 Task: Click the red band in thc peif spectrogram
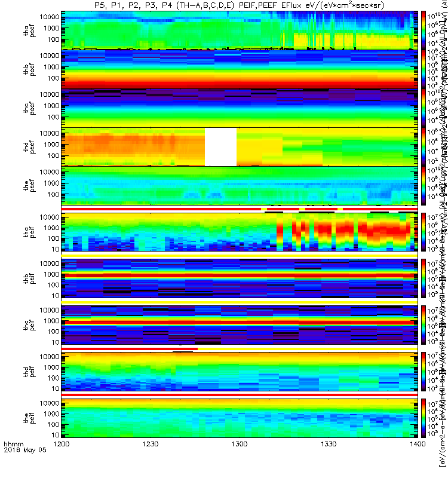(x=240, y=322)
